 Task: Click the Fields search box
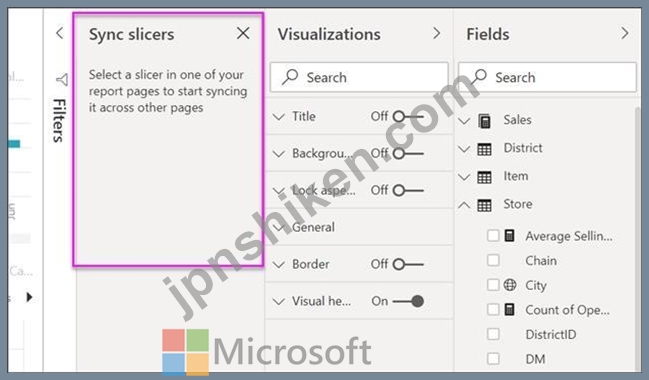[547, 77]
